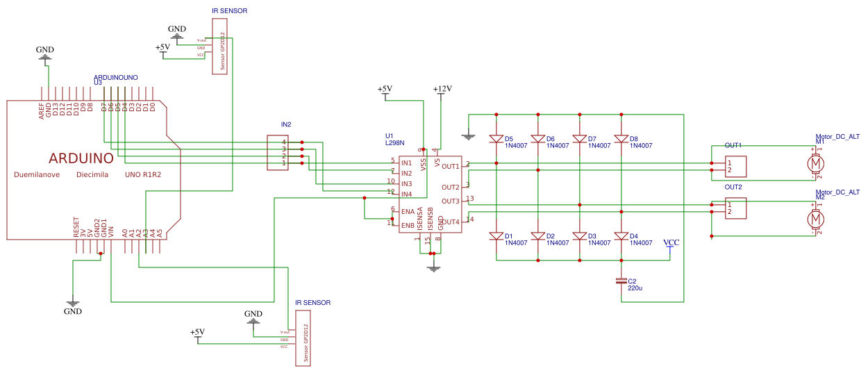
Task: Click the C2 220u capacitor symbol
Action: (x=621, y=281)
